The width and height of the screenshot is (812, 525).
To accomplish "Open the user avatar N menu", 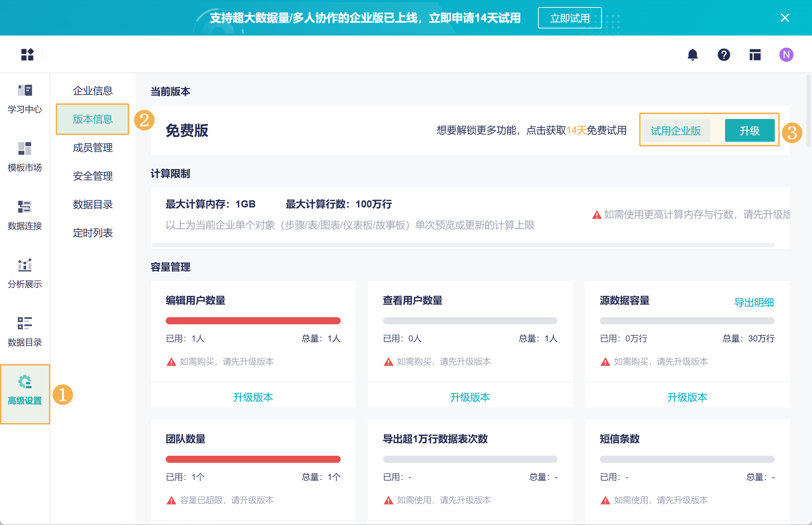I will pyautogui.click(x=786, y=55).
